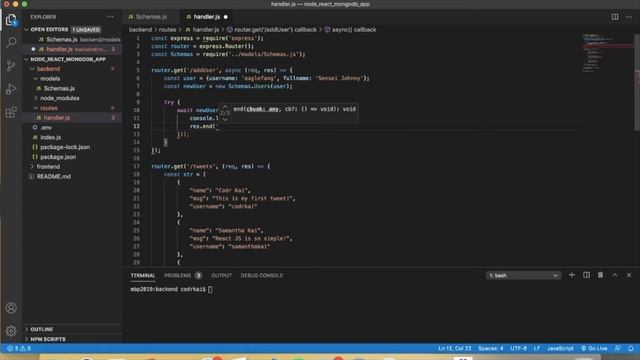Click async() callback breadcrumb
This screenshot has width=640, height=360.
click(350, 29)
